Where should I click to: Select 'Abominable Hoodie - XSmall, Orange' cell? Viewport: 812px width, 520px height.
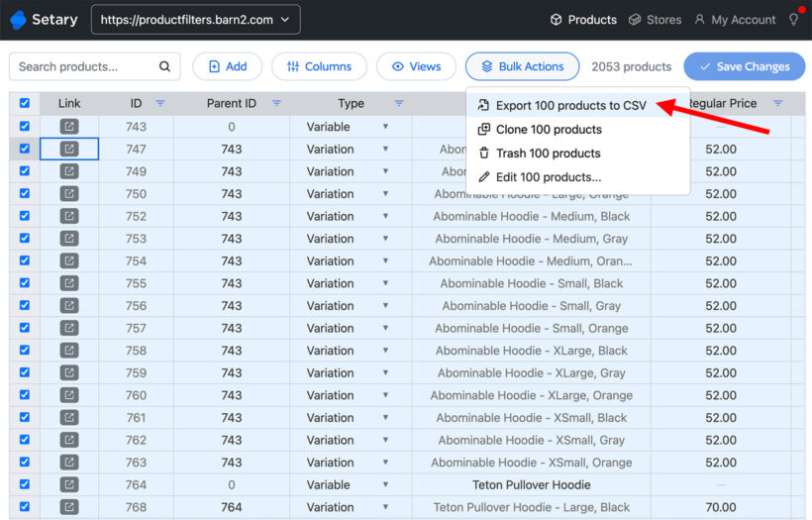point(532,462)
